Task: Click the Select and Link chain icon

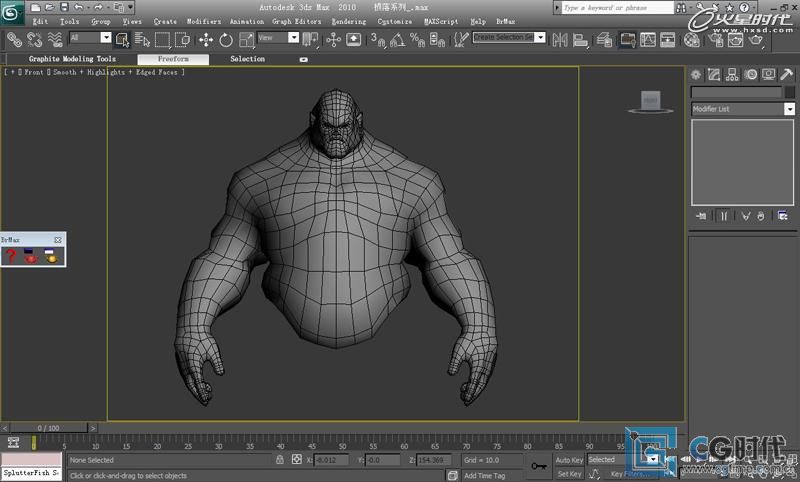Action: point(14,39)
